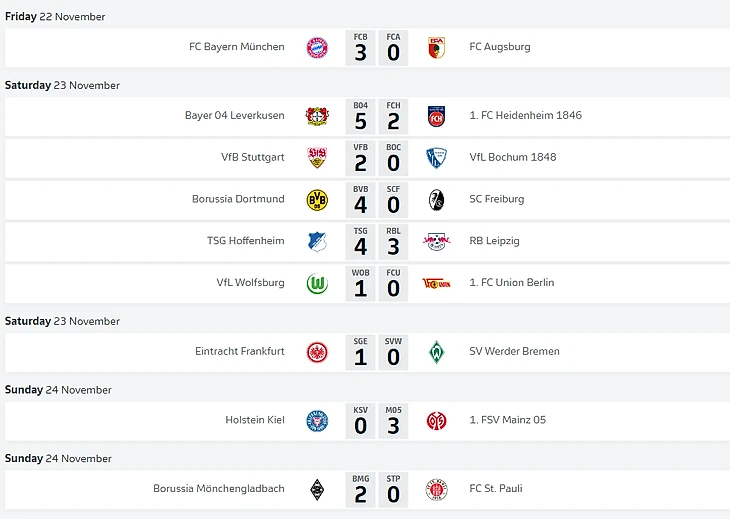This screenshot has height=519, width=730.
Task: Click the FC Augsburg club crest
Action: [x=436, y=47]
